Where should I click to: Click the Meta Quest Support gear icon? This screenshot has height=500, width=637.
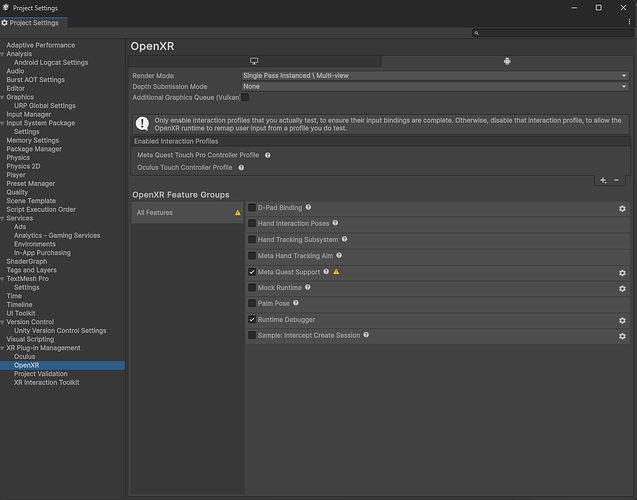[622, 272]
